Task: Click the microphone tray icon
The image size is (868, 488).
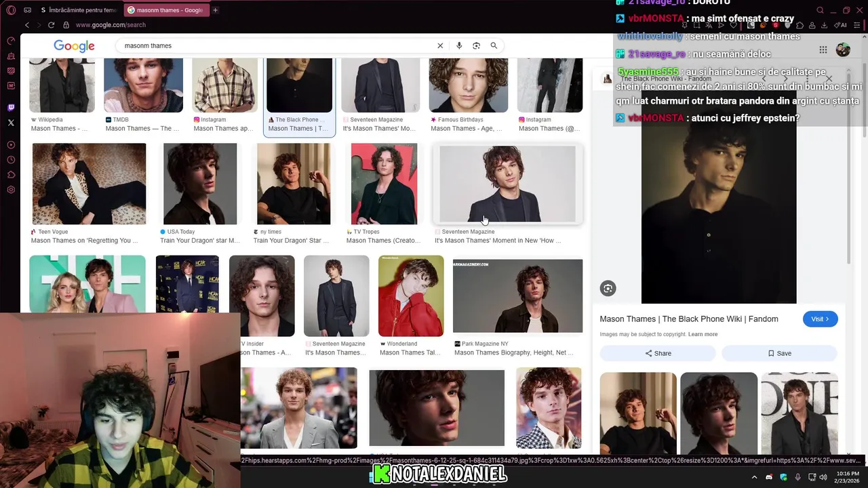Action: point(797,477)
